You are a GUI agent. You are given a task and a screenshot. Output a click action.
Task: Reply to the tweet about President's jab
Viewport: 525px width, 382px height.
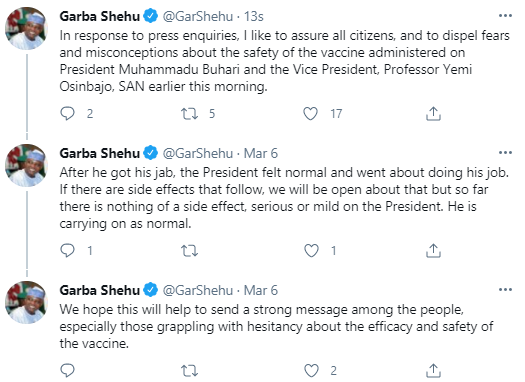(x=67, y=251)
